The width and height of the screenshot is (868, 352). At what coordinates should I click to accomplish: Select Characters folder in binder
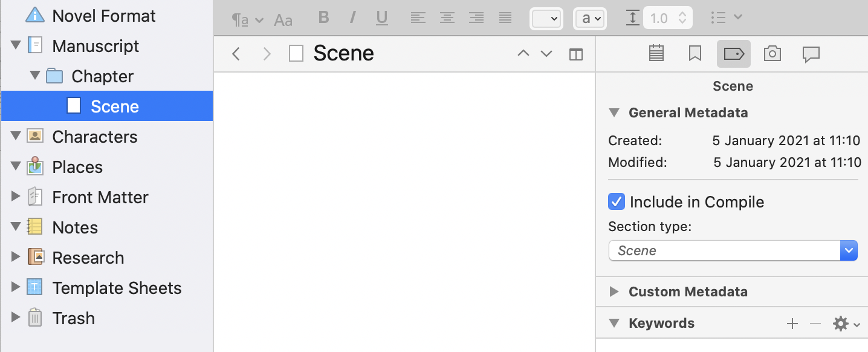pos(95,137)
